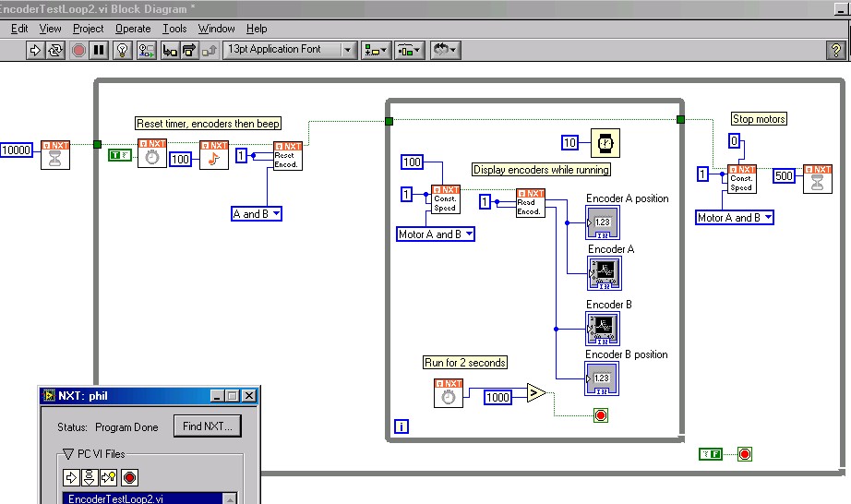Click the Pause button in the toolbar
The height and width of the screenshot is (504, 851).
tap(99, 51)
